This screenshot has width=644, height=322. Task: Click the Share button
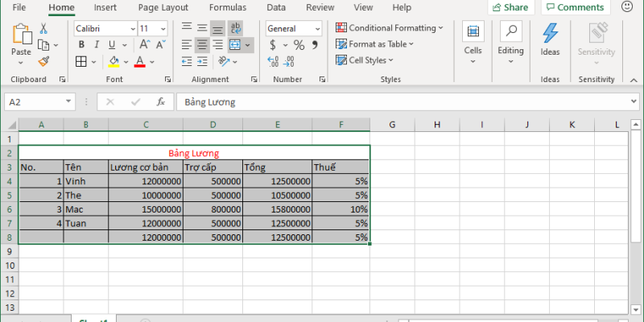[510, 7]
